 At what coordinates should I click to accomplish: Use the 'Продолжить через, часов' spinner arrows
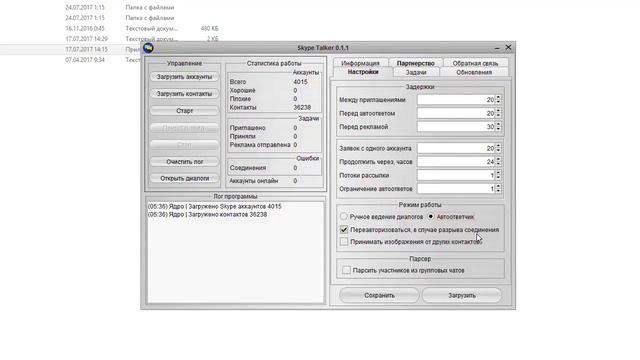(498, 162)
